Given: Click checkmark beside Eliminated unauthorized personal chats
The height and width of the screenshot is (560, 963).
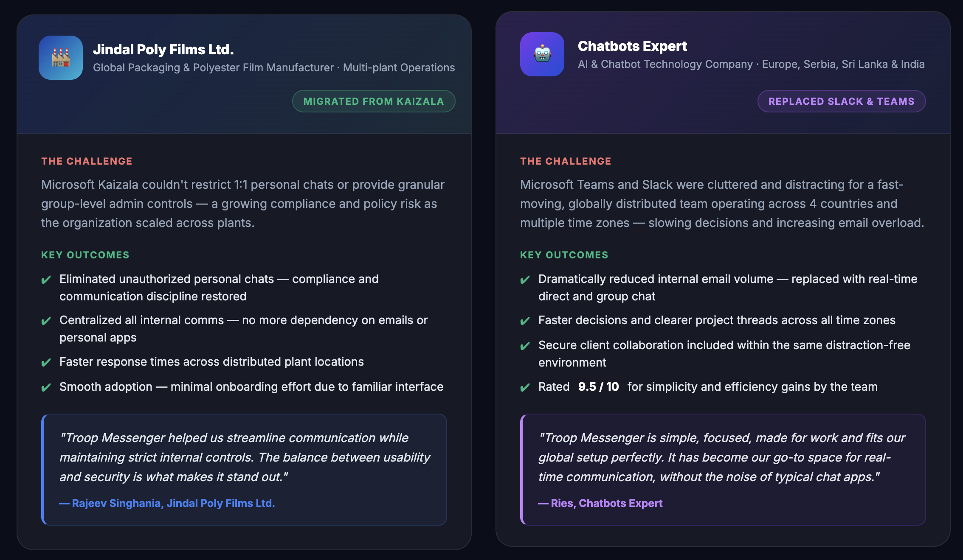Looking at the screenshot, I should tap(46, 280).
